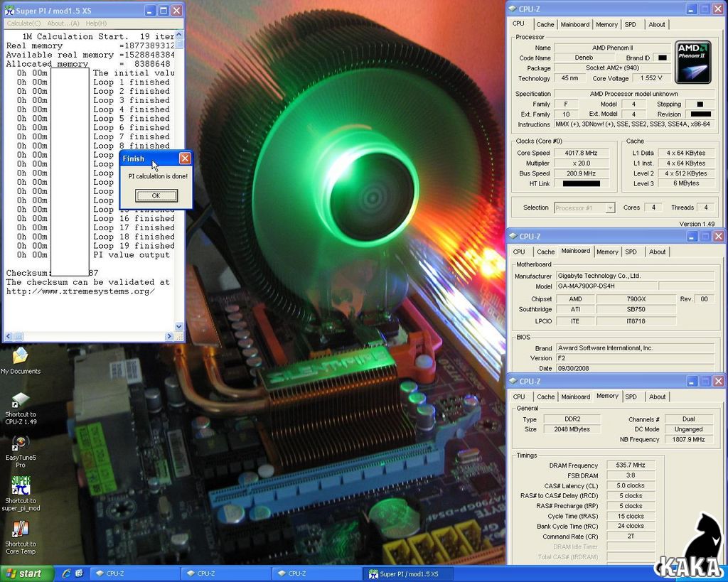Click the Command Rate value 2T
The image size is (728, 582).
coord(631,537)
